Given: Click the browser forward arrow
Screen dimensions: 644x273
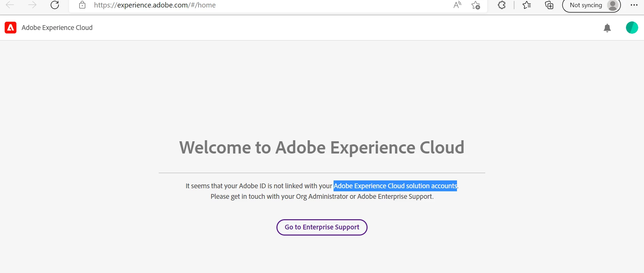Looking at the screenshot, I should tap(32, 5).
